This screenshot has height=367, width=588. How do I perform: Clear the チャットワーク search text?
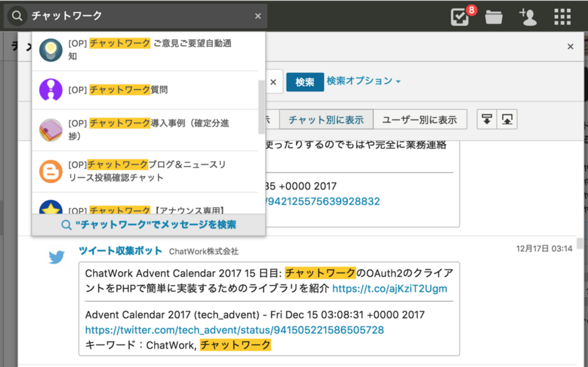coord(258,16)
